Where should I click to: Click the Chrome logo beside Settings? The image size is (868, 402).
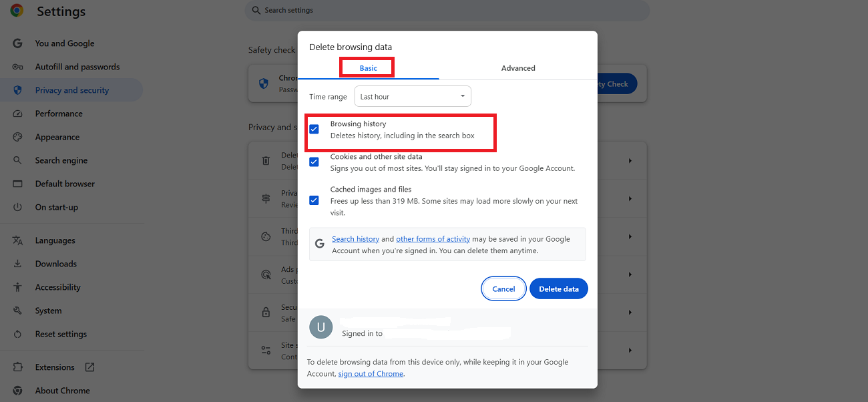(x=17, y=11)
